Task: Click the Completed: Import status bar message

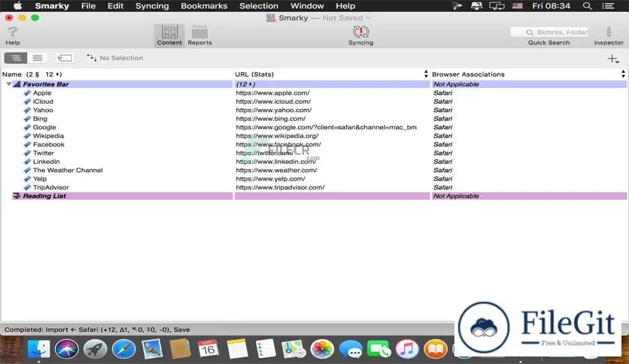Action: coord(97,329)
